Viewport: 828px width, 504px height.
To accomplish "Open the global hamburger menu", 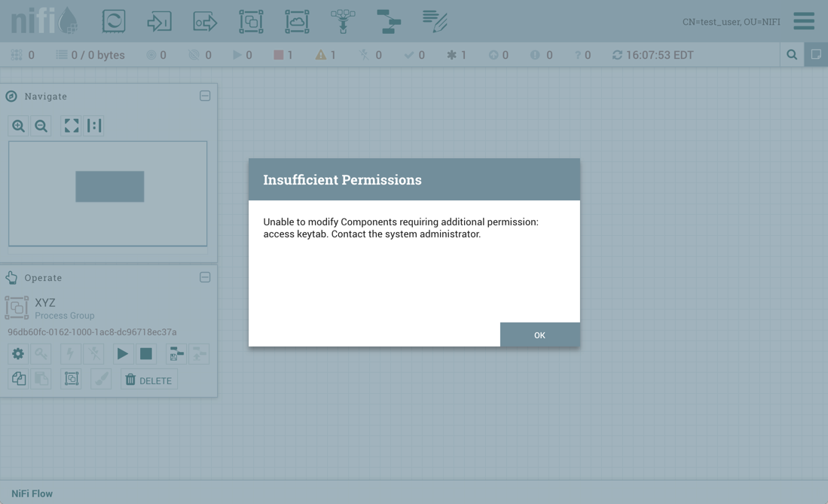I will click(804, 21).
